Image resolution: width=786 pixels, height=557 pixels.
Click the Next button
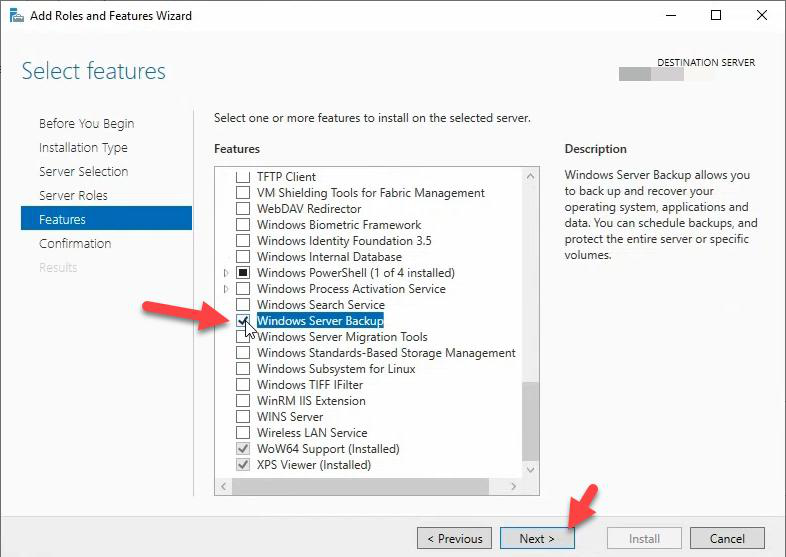(537, 538)
